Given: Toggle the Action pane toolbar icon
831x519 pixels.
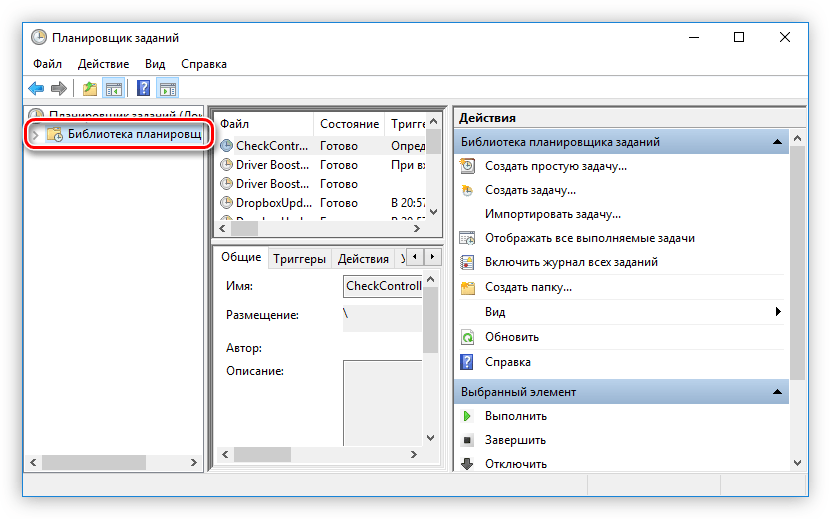Looking at the screenshot, I should click(167, 88).
